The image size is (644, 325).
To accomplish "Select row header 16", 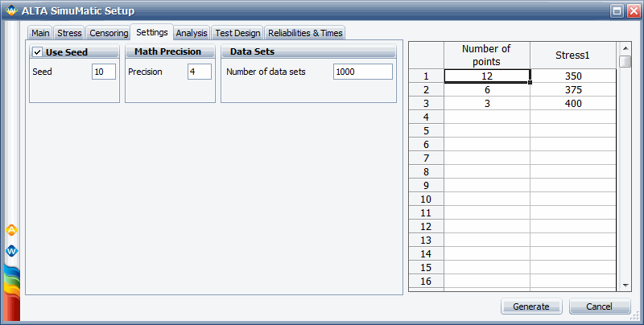I will tap(426, 281).
